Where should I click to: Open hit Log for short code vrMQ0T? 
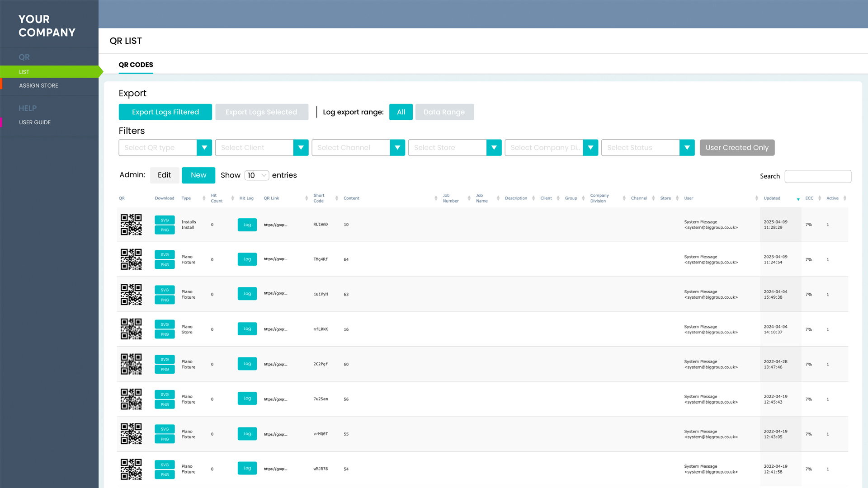247,434
